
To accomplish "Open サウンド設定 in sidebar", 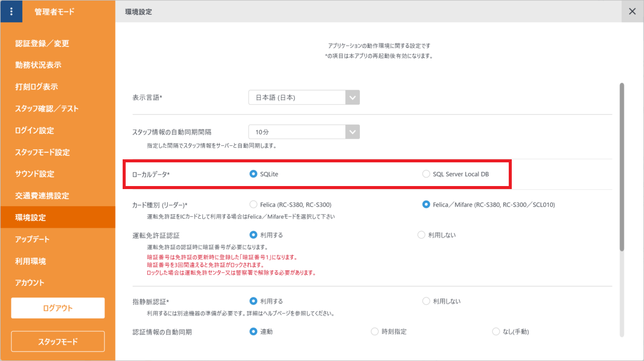I will (58, 174).
